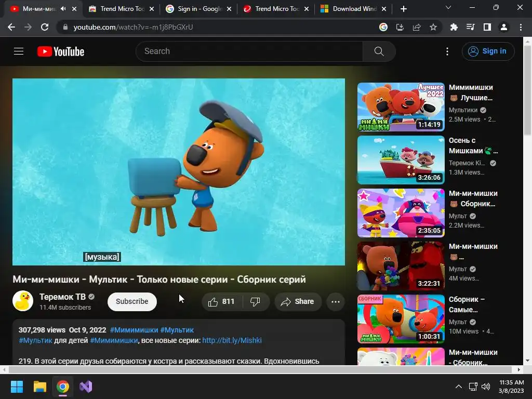Open clock and date 11:35 AM
Image resolution: width=532 pixels, height=399 pixels.
511,387
